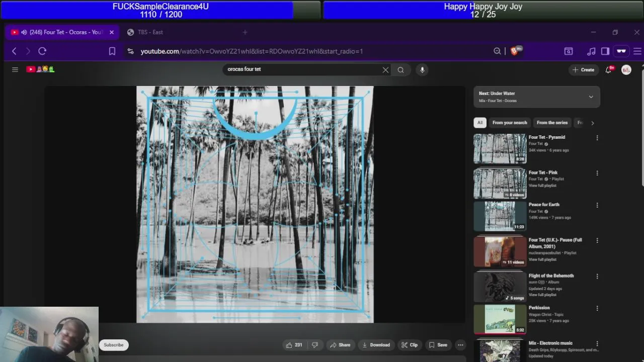Click the Clip button
The height and width of the screenshot is (362, 644).
tap(410, 345)
